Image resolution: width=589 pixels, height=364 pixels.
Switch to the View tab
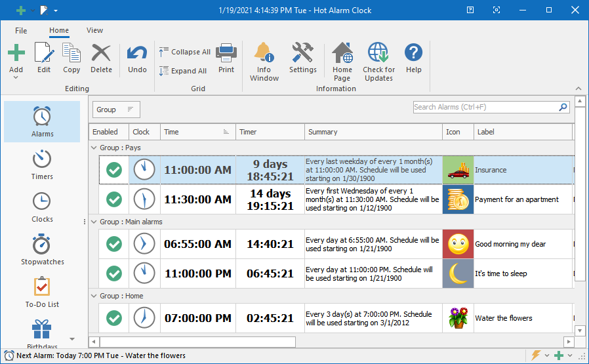[94, 30]
